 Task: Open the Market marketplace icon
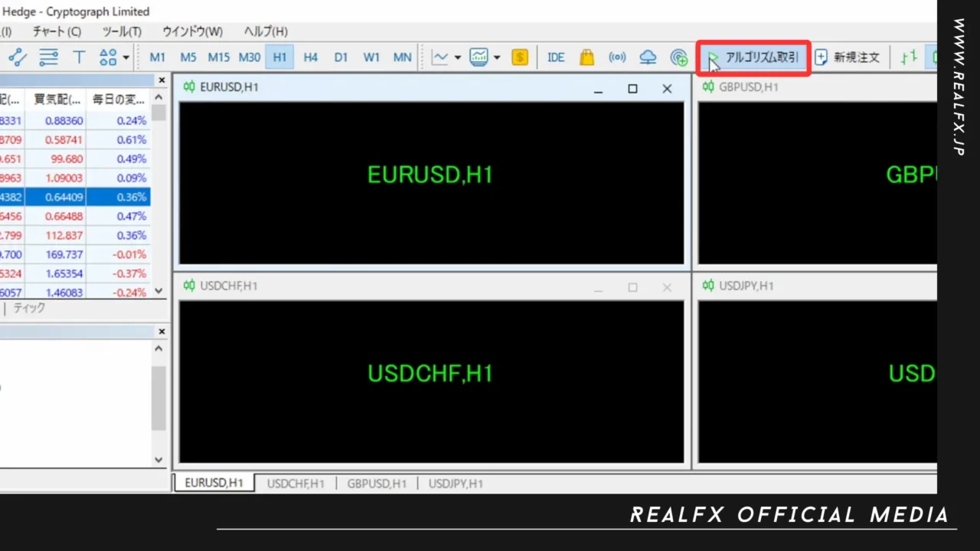(x=586, y=57)
